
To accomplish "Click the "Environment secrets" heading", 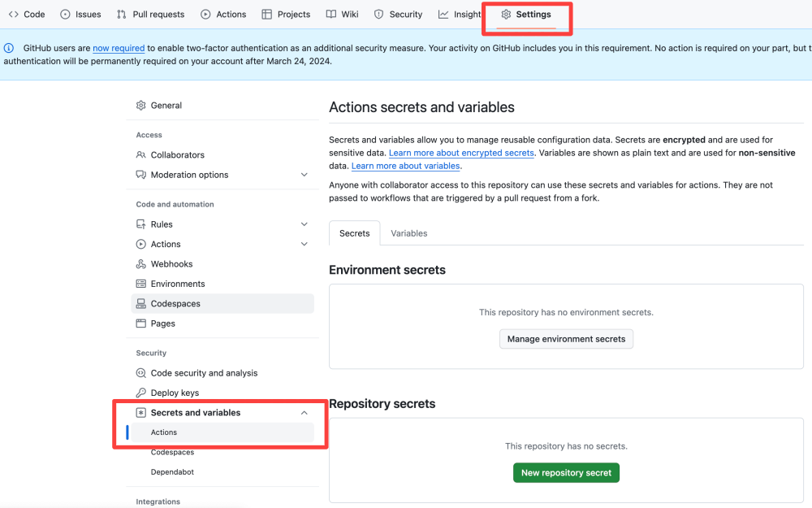I will (x=387, y=270).
